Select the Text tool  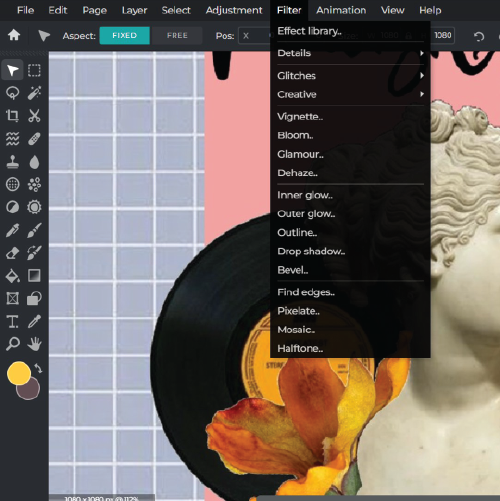[13, 321]
